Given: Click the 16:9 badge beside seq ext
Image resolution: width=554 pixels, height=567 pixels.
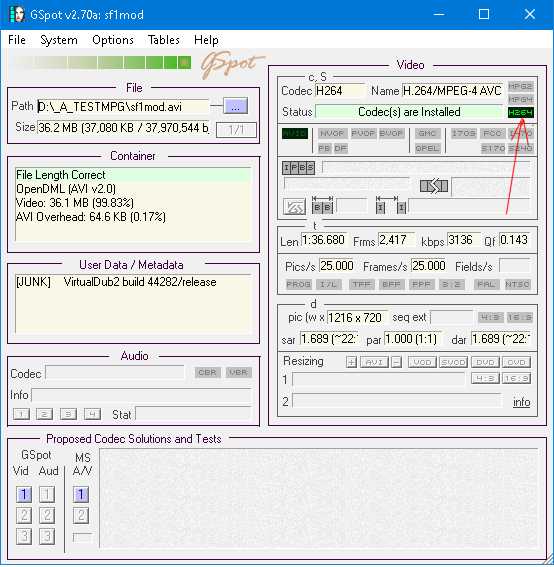Looking at the screenshot, I should 519,317.
